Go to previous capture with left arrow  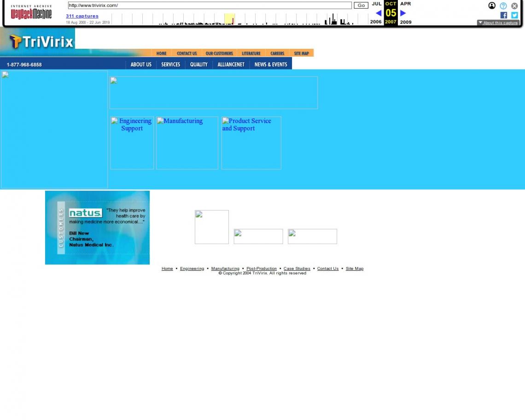[x=379, y=13]
